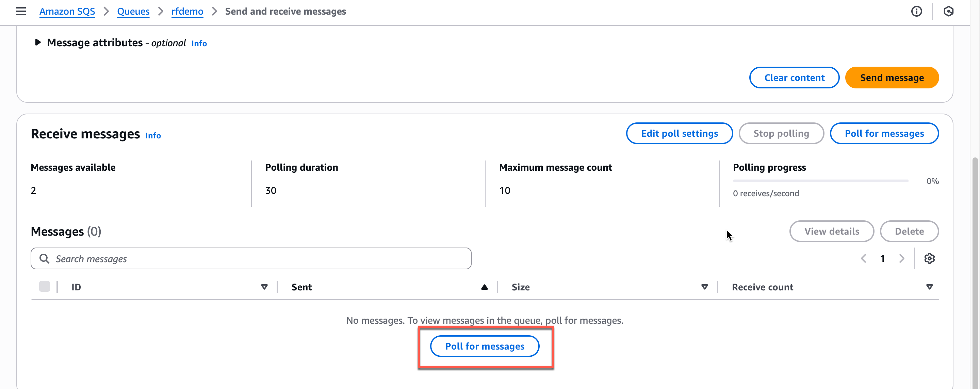980x389 pixels.
Task: Go to the previous page of messages
Action: pos(864,258)
